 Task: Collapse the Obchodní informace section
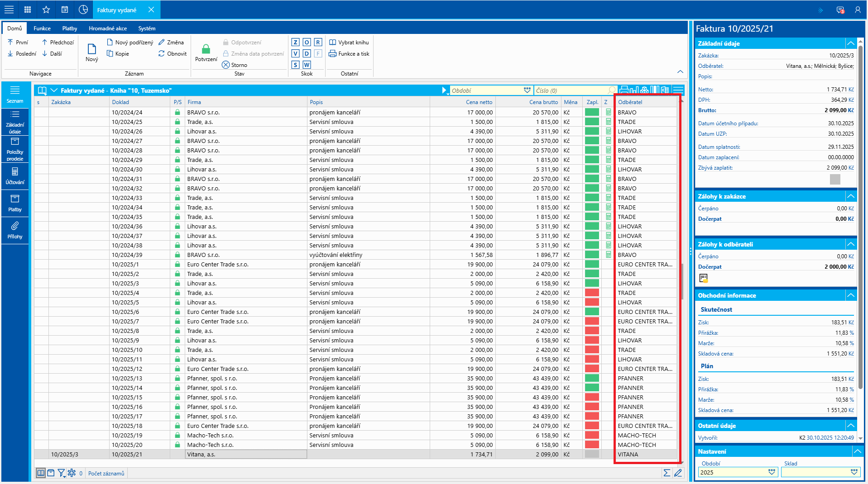851,295
